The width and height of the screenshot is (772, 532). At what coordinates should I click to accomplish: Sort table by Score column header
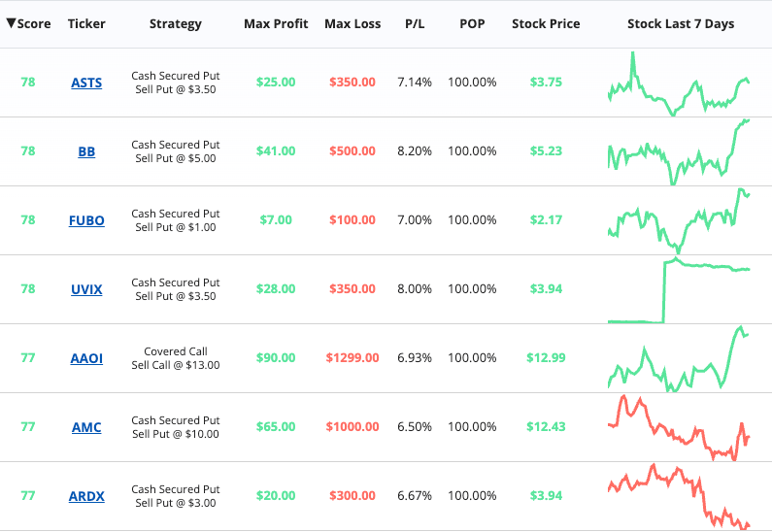click(x=28, y=23)
